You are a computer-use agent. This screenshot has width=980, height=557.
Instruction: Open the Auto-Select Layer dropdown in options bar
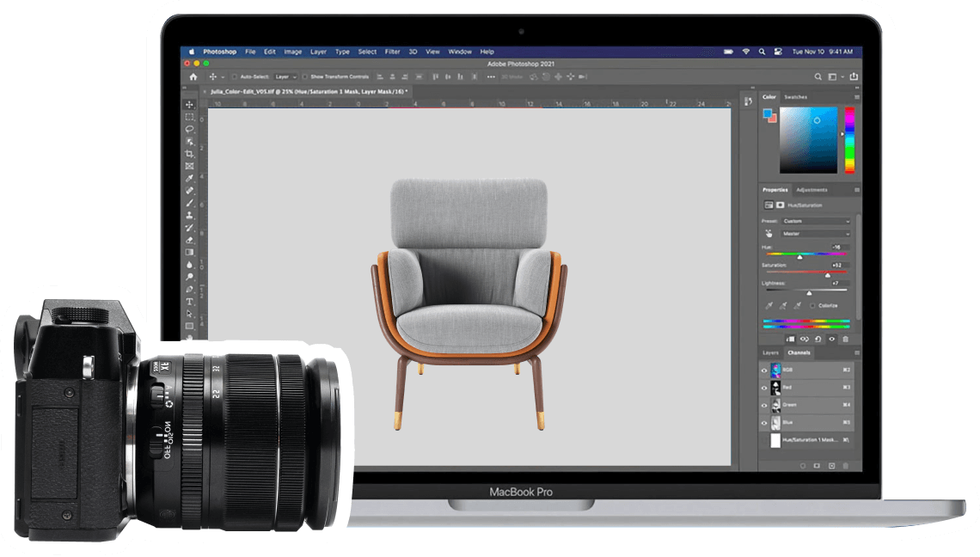(x=286, y=77)
